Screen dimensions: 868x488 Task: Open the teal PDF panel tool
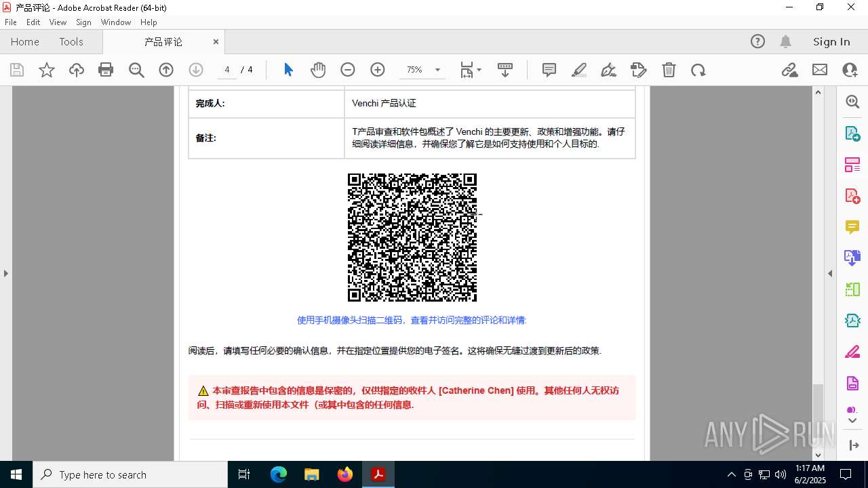coord(852,321)
